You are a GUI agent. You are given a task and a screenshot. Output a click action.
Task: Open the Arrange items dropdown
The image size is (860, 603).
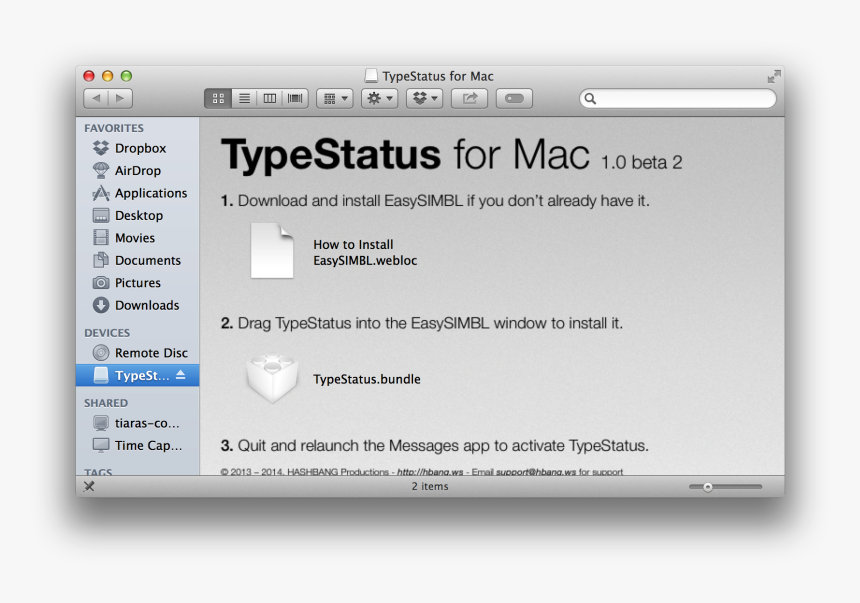pyautogui.click(x=335, y=98)
